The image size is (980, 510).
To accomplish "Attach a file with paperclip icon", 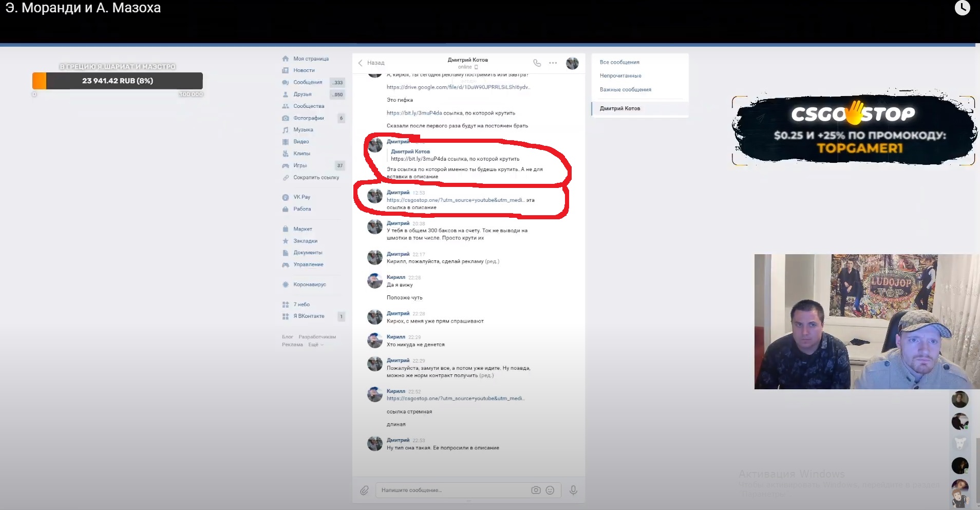I will [x=364, y=490].
